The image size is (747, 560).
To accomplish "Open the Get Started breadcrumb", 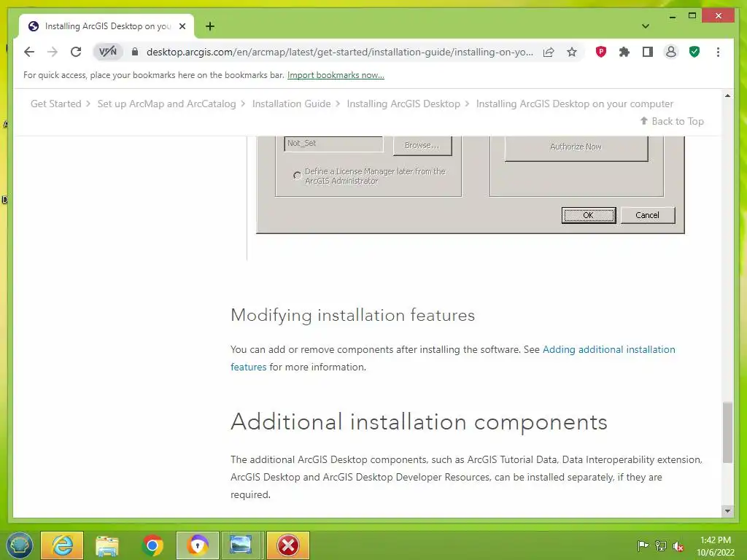I will (x=55, y=104).
